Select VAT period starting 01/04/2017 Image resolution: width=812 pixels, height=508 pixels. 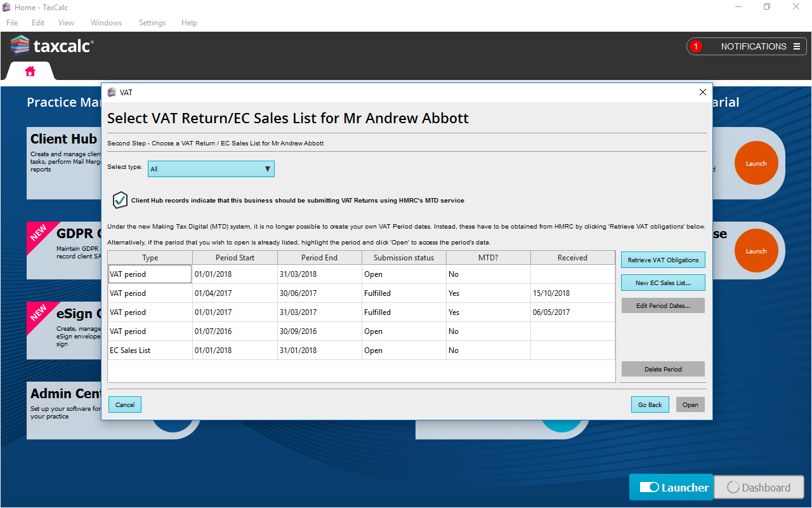click(x=235, y=293)
